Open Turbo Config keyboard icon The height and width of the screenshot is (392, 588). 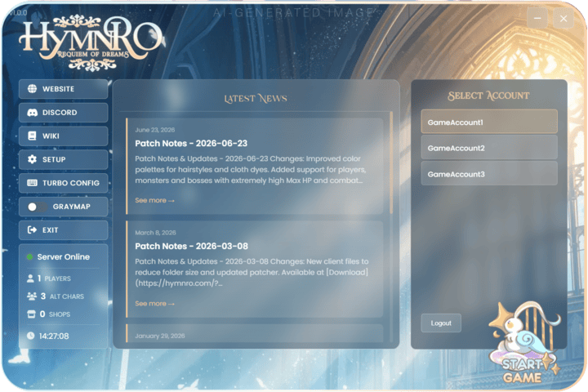pyautogui.click(x=32, y=183)
